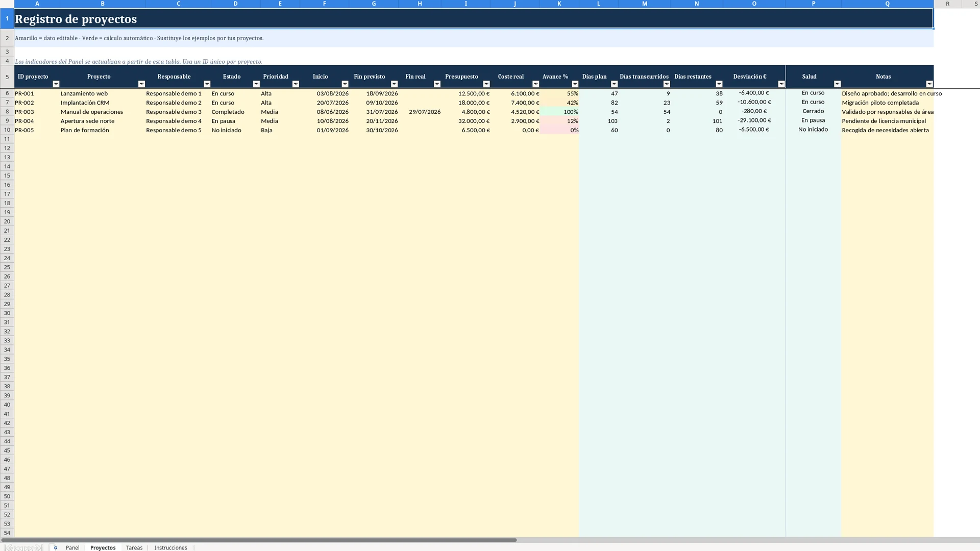Open the Responsable filter dropdown

[x=207, y=84]
